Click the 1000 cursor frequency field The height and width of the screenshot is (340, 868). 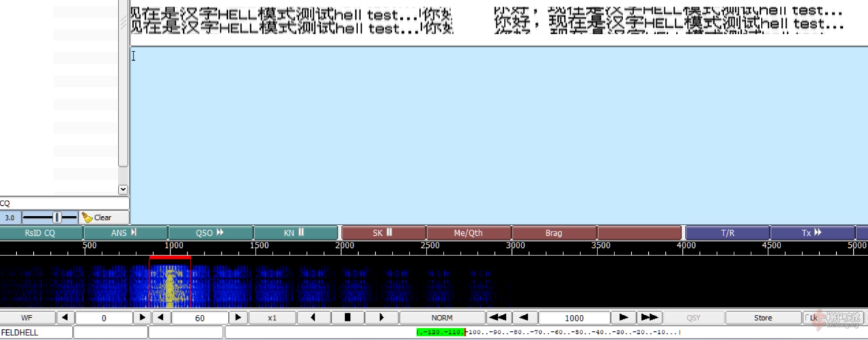[x=574, y=318]
